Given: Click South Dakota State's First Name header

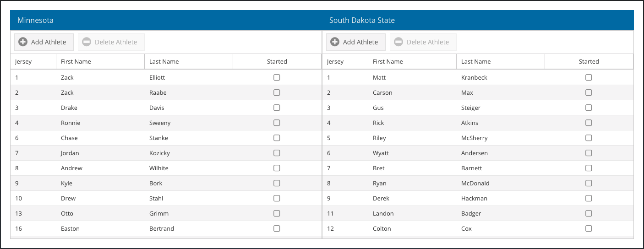Looking at the screenshot, I should coord(412,61).
